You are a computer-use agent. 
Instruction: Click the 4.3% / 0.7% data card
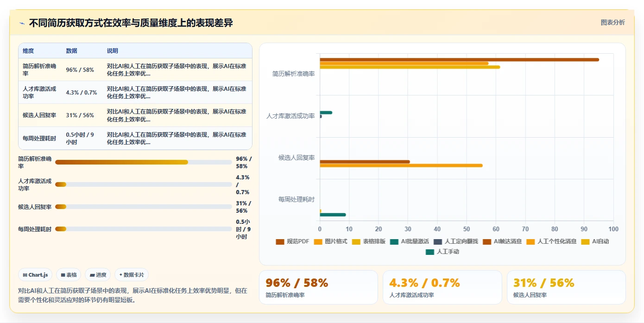[x=442, y=287]
